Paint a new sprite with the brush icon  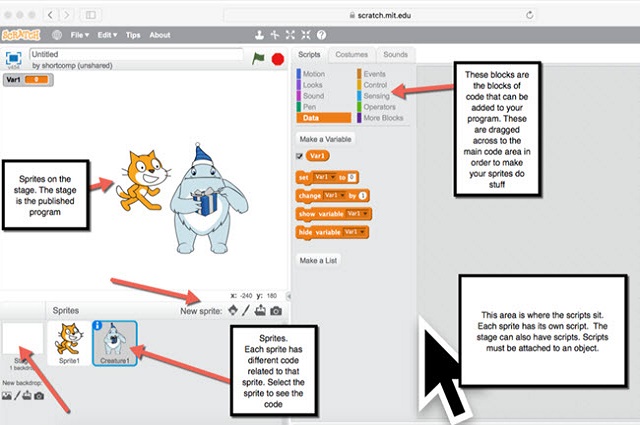[247, 310]
